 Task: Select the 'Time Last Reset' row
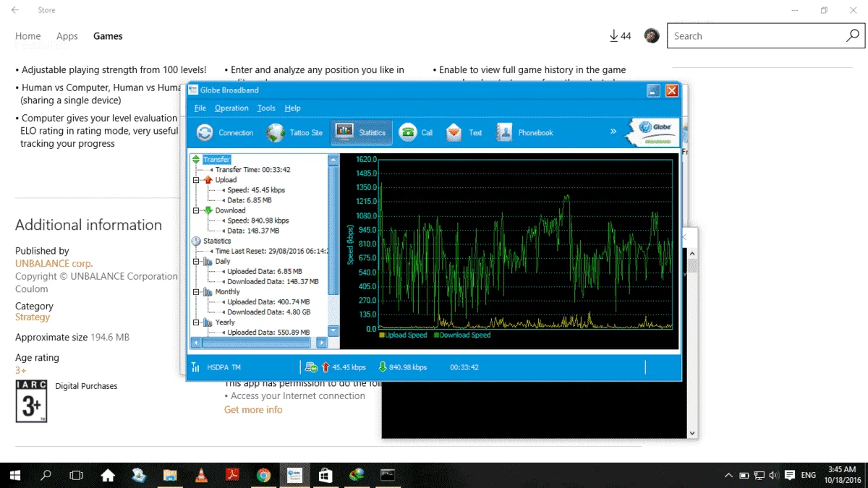(271, 251)
